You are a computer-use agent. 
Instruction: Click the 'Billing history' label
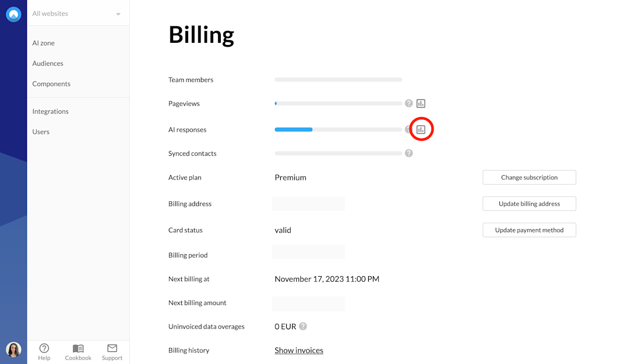(189, 350)
